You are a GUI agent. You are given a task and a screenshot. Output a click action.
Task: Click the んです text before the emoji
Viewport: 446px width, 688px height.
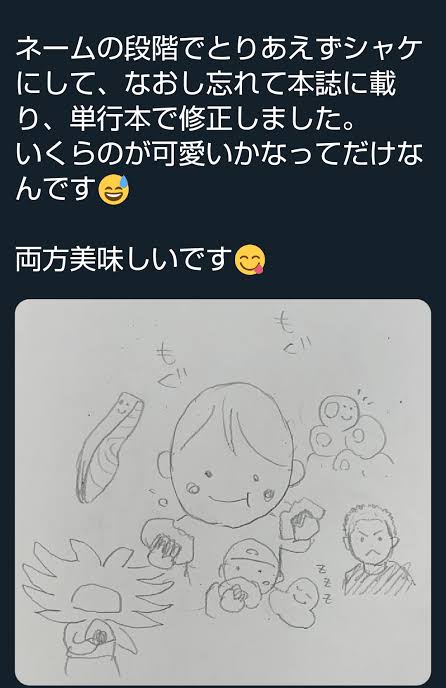tap(56, 190)
